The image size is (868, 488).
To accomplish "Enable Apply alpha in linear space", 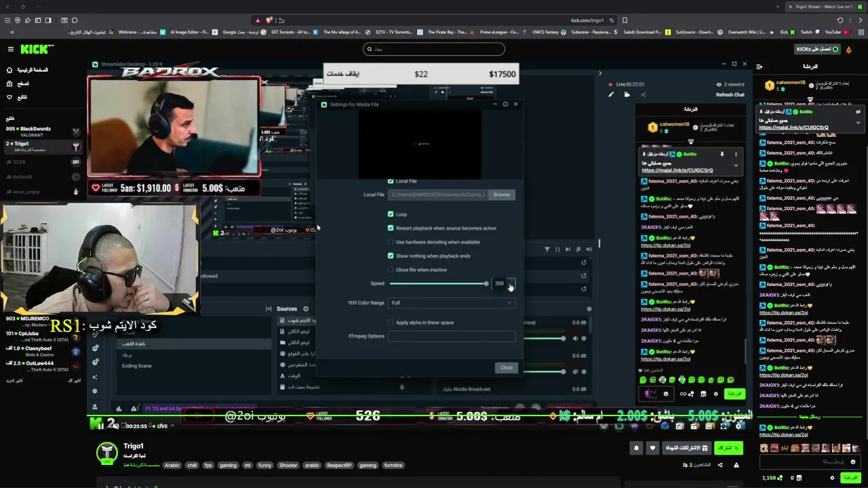I will (x=391, y=323).
